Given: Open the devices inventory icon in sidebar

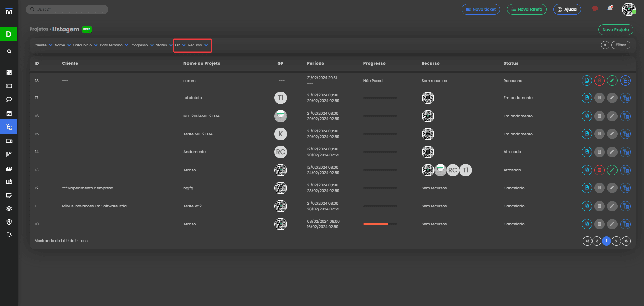Looking at the screenshot, I should [x=9, y=141].
